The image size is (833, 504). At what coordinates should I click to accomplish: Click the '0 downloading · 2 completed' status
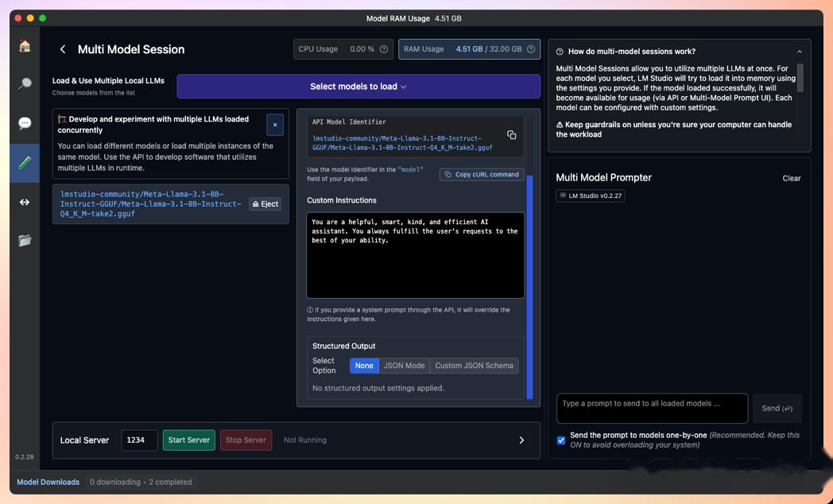tap(141, 483)
